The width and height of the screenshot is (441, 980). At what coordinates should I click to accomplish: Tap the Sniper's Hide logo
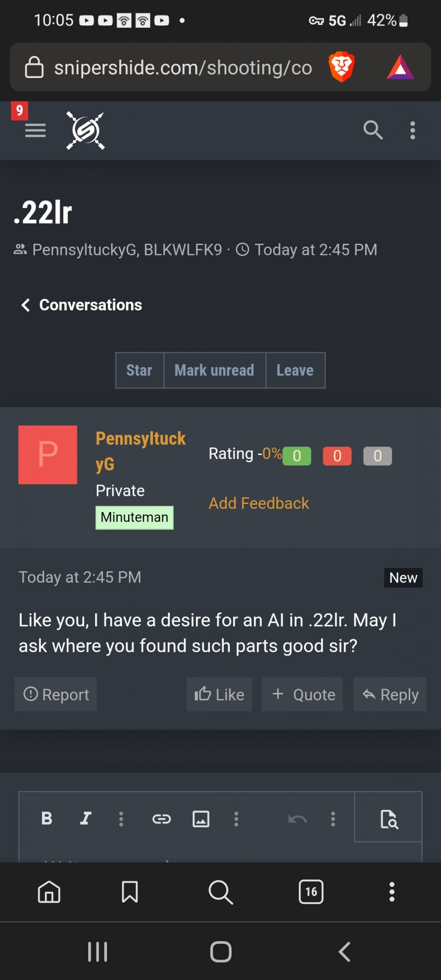coord(86,130)
